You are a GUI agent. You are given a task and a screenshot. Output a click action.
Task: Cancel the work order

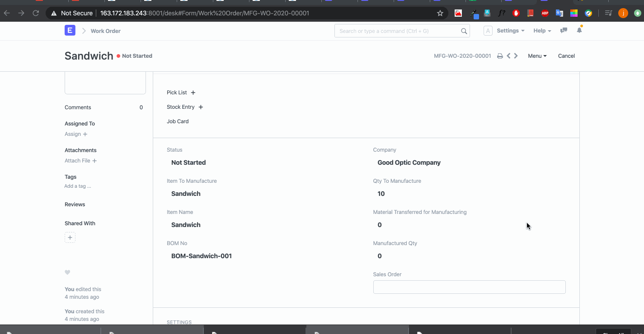click(566, 56)
